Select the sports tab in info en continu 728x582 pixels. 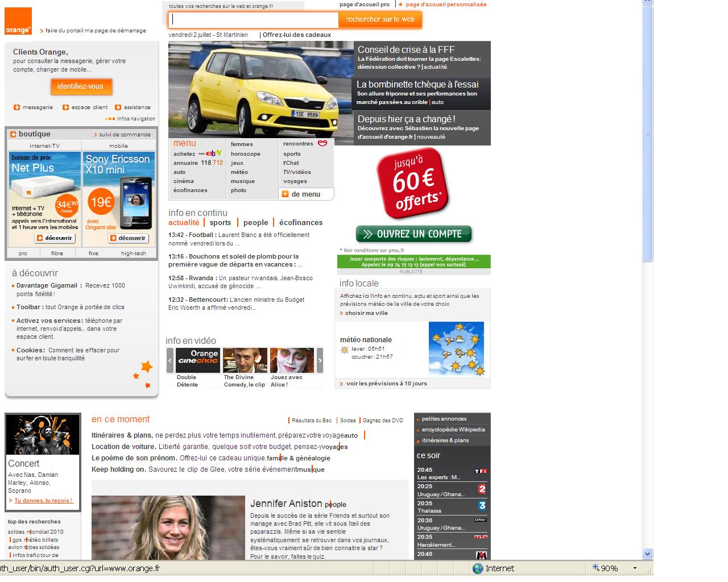pyautogui.click(x=220, y=223)
